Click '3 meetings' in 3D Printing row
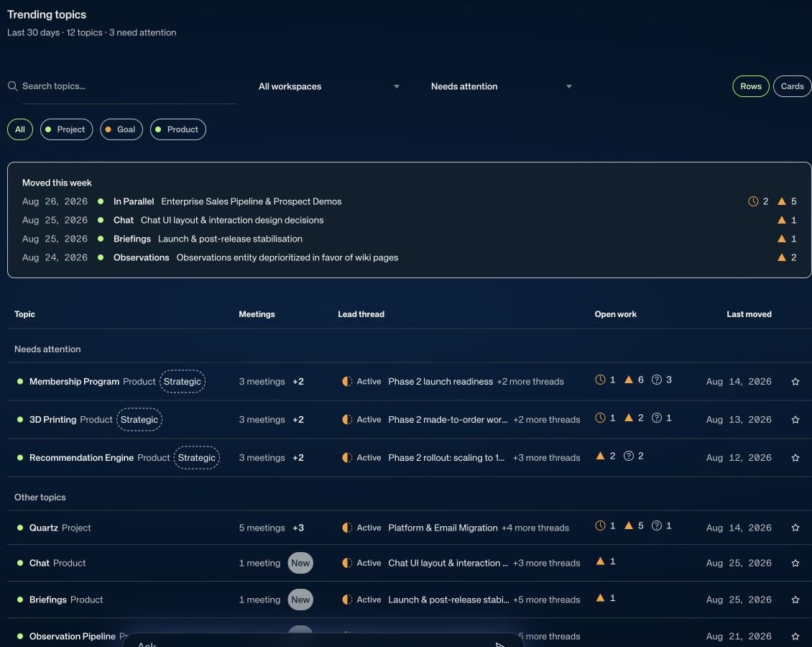 click(x=262, y=420)
